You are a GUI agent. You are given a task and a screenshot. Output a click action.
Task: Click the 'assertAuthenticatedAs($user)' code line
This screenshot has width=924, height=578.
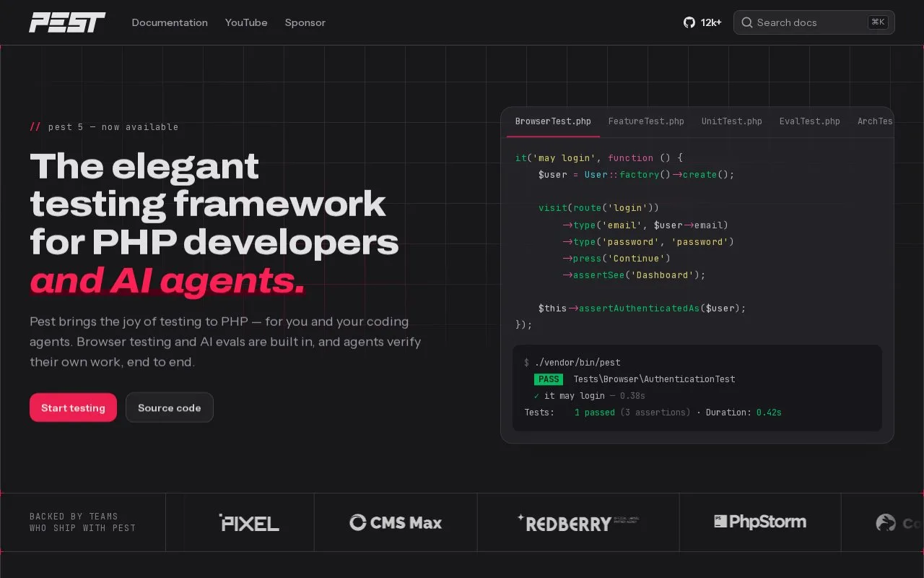pyautogui.click(x=642, y=309)
